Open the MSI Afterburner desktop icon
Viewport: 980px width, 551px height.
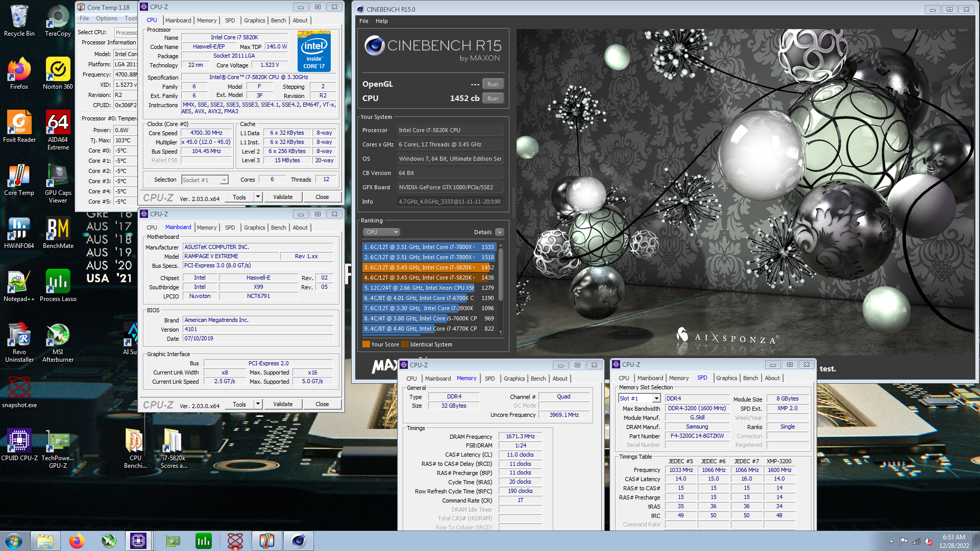click(x=58, y=343)
